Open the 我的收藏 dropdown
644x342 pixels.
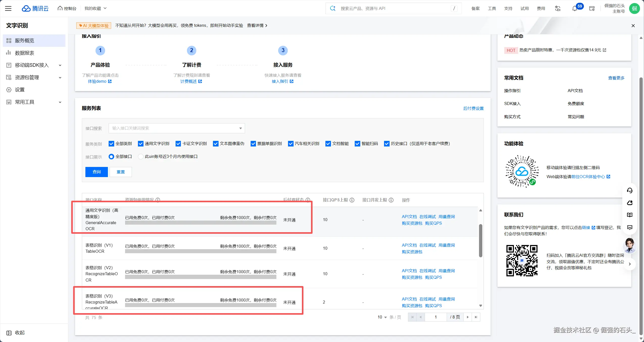tap(96, 8)
